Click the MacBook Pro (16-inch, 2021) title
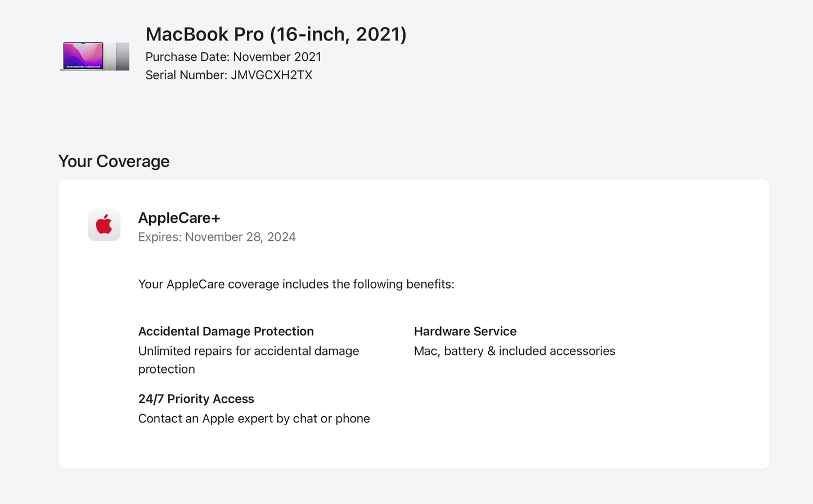The height and width of the screenshot is (504, 813). 276,34
